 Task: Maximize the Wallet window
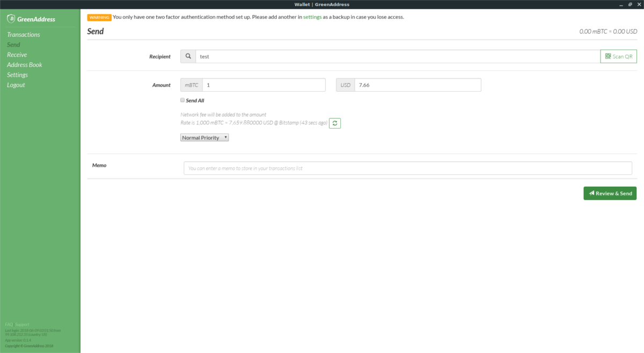tap(630, 4)
